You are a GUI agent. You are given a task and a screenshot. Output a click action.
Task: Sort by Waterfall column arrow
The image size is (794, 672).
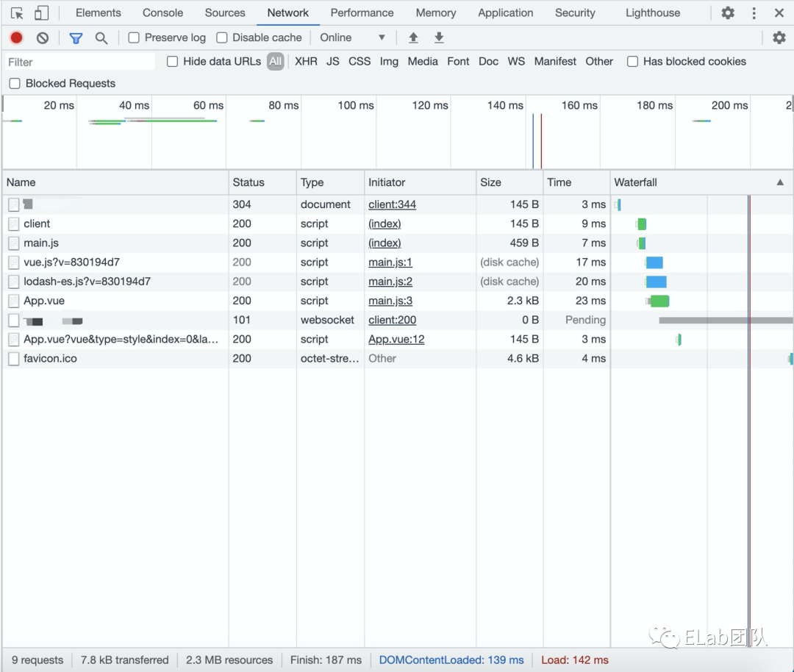[780, 182]
